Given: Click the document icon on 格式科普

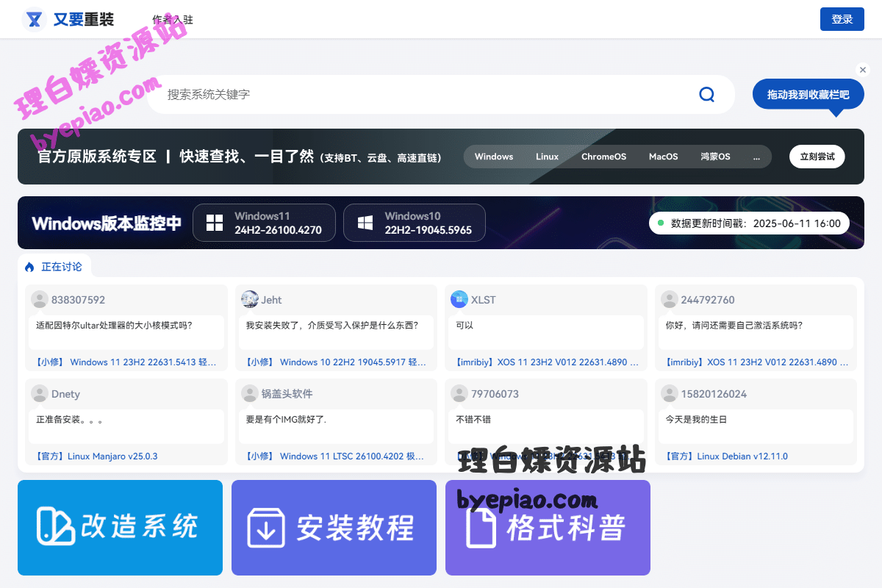Looking at the screenshot, I should (x=481, y=528).
